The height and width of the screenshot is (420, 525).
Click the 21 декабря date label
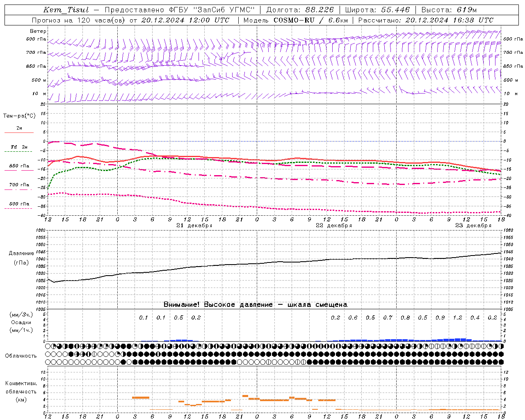click(x=194, y=226)
